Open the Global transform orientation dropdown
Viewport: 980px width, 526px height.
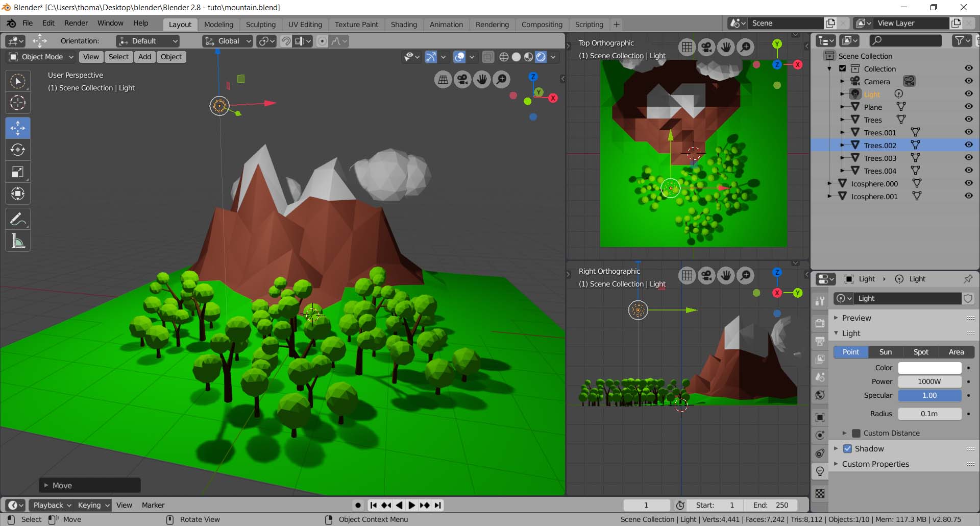pos(228,41)
